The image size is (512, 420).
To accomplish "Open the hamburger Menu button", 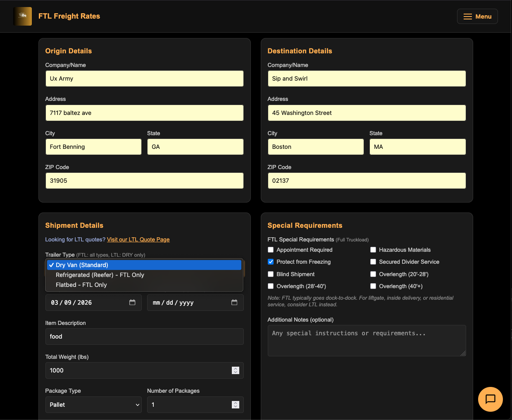I will click(477, 17).
